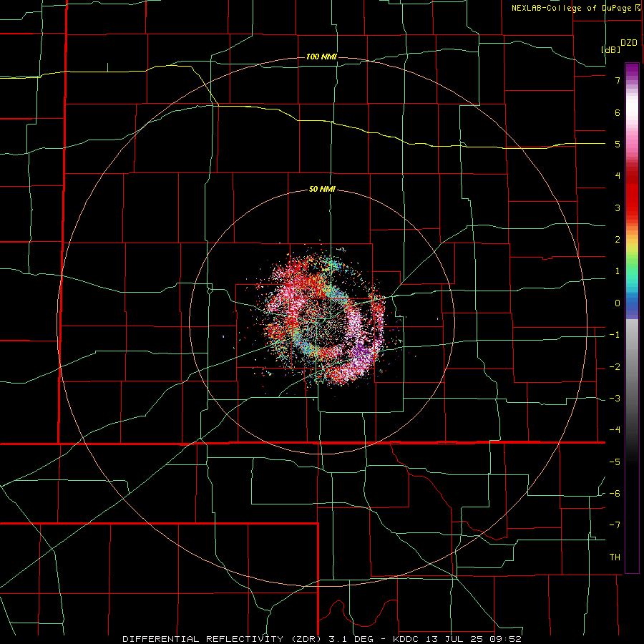The height and width of the screenshot is (644, 644).
Task: Click the -5 value on the color scale
Action: [615, 462]
